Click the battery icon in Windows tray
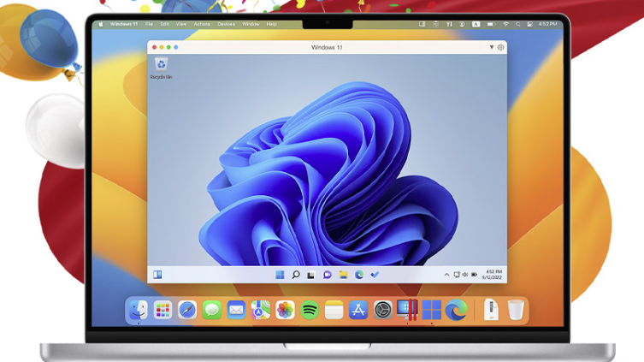Image resolution: width=644 pixels, height=362 pixels. coord(474,275)
